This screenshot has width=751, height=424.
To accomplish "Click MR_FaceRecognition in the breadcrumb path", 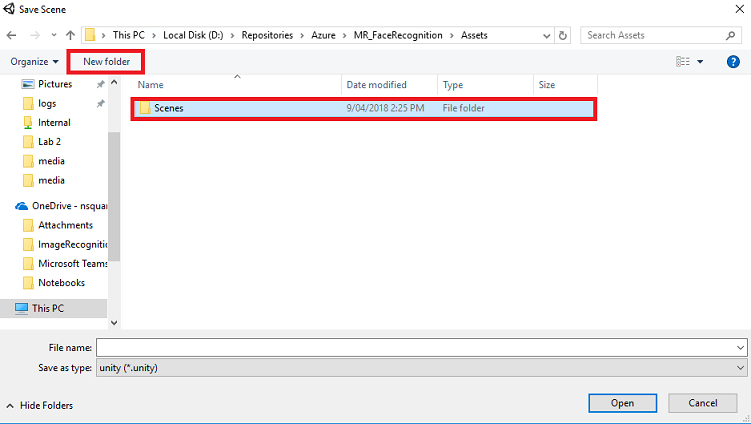I will pos(397,35).
